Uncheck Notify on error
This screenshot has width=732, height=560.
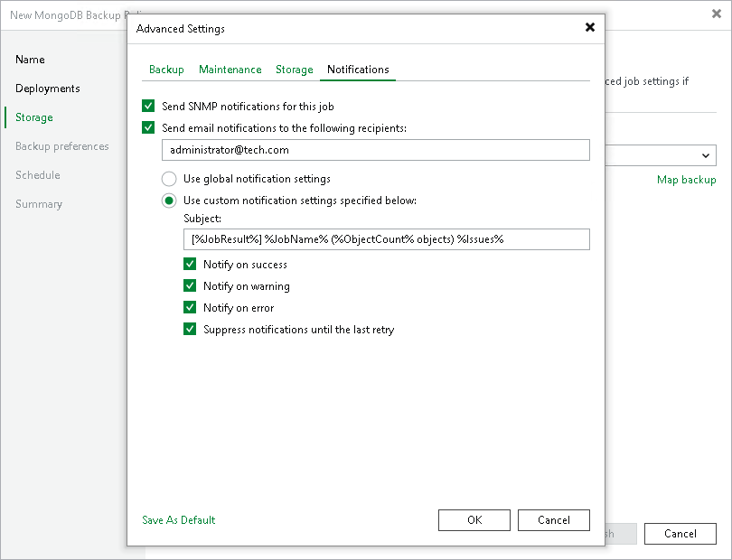click(x=190, y=307)
